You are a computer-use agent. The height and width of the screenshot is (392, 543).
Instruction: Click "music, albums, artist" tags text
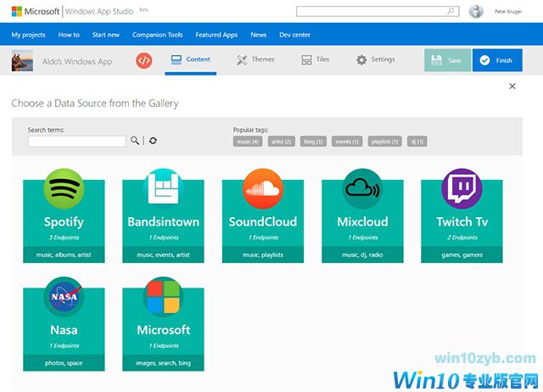point(64,255)
